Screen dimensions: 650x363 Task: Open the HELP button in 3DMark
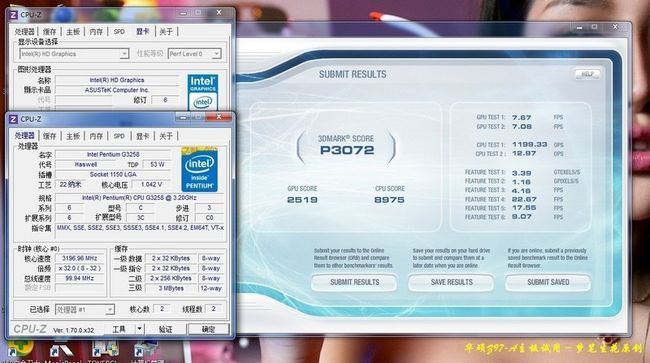point(587,74)
